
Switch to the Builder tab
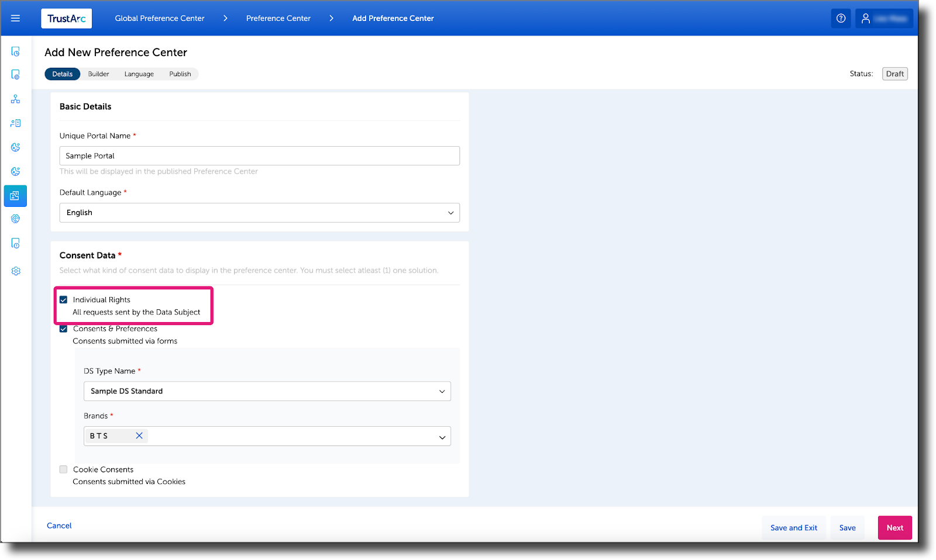tap(98, 74)
